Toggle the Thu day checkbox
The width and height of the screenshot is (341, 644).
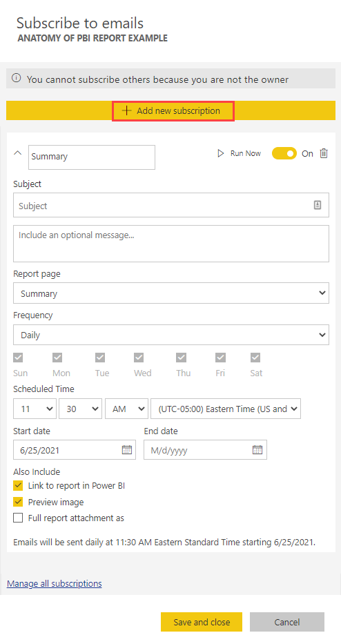(x=181, y=358)
